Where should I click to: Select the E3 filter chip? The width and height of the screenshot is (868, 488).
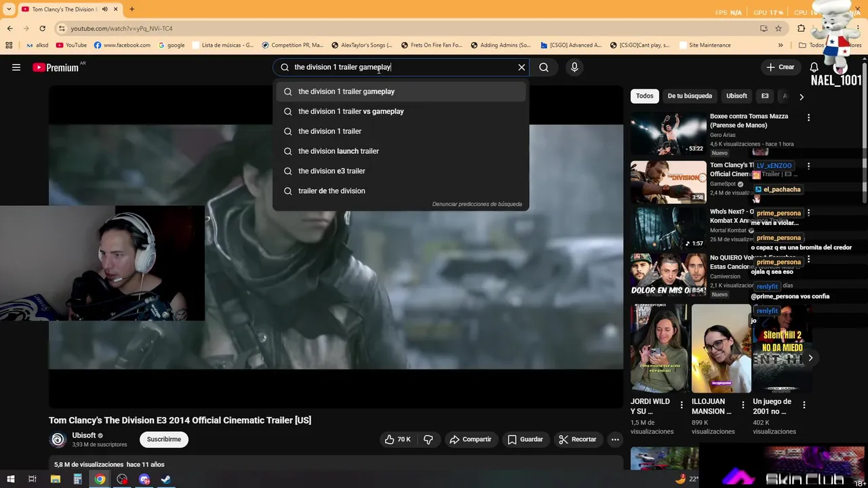pyautogui.click(x=765, y=96)
